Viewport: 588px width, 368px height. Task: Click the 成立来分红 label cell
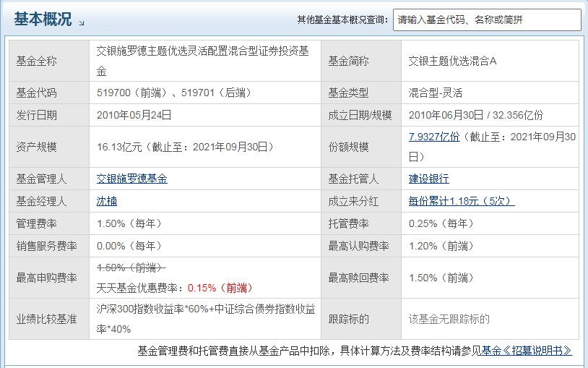(x=361, y=201)
